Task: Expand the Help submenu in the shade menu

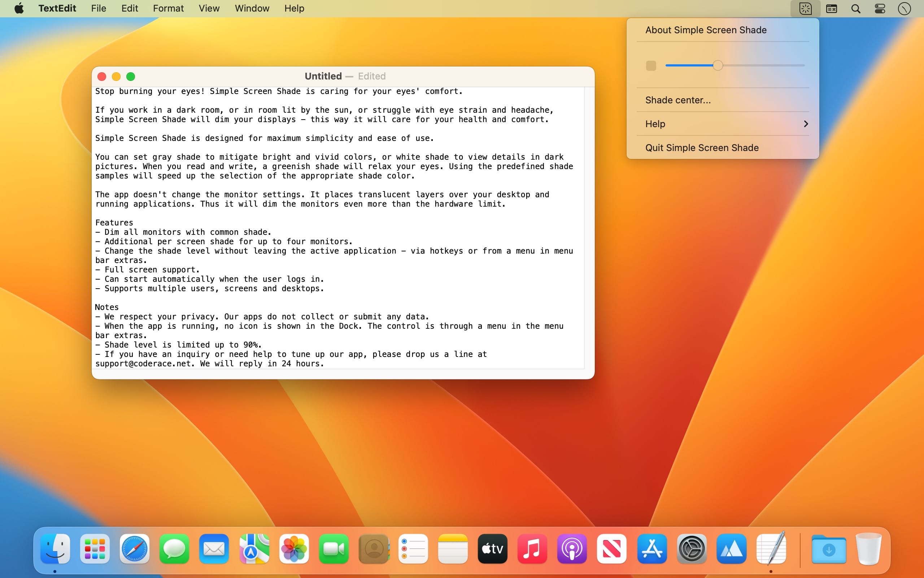Action: click(x=722, y=124)
